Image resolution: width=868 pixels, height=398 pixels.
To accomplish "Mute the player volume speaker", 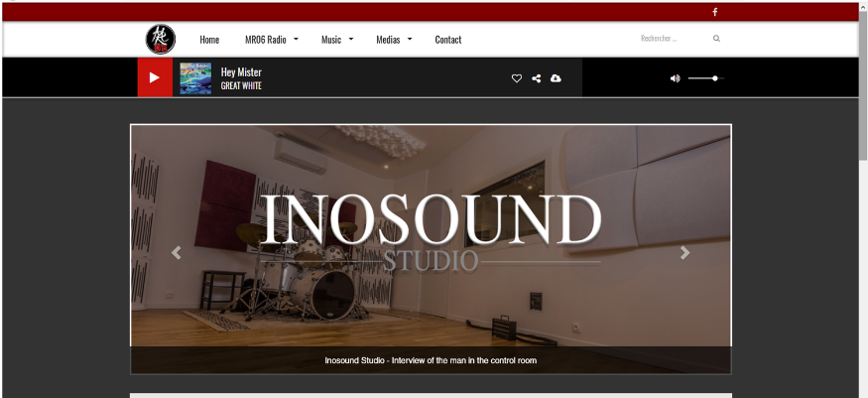I will pyautogui.click(x=676, y=78).
